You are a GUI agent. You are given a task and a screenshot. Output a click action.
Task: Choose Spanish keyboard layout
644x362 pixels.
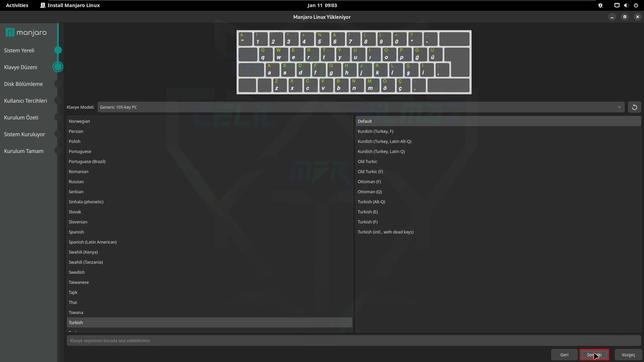[x=209, y=232]
